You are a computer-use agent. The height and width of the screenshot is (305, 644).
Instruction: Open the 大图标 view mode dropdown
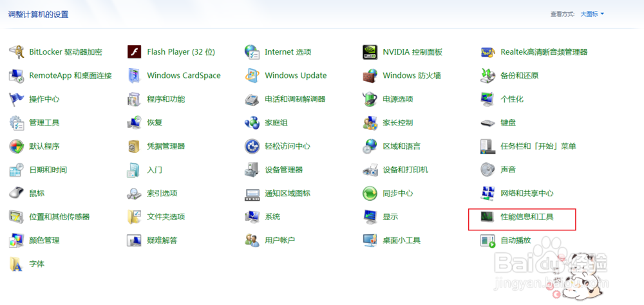click(x=592, y=14)
